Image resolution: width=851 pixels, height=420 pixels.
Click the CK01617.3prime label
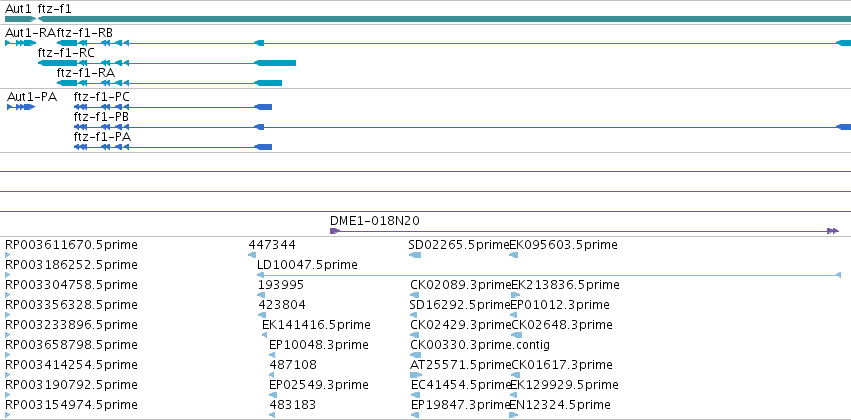[x=562, y=365]
